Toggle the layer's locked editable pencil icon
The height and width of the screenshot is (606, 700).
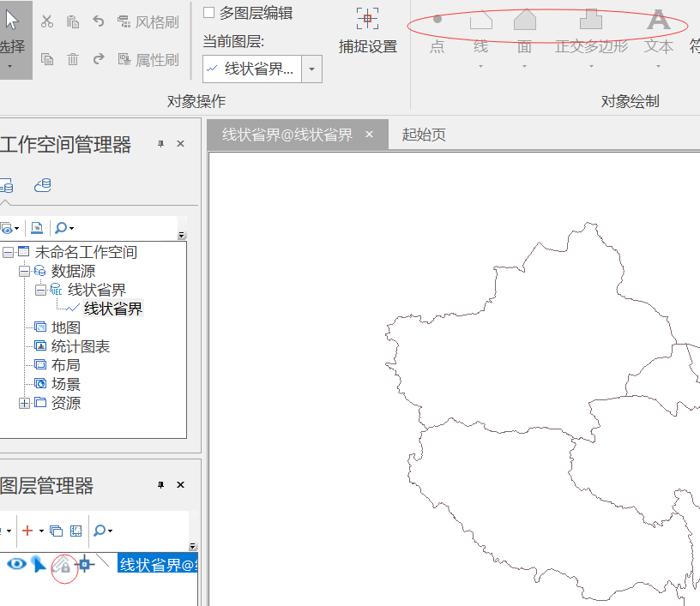(63, 565)
